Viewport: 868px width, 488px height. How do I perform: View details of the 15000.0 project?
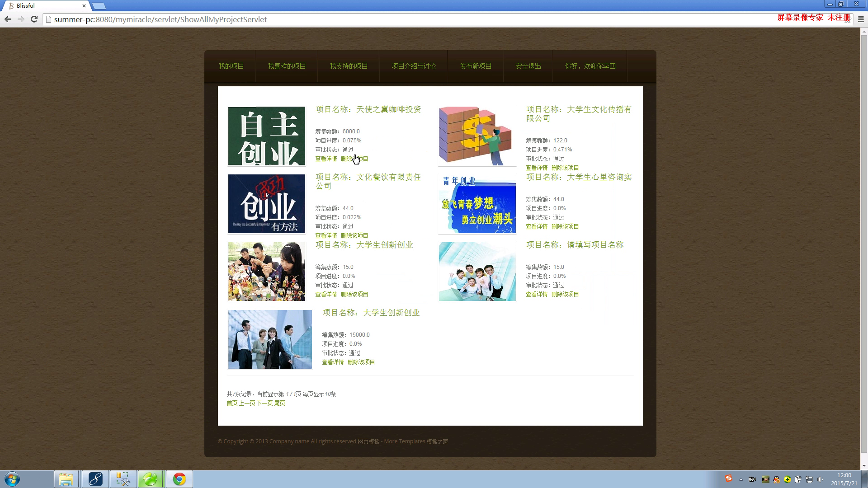[333, 362]
